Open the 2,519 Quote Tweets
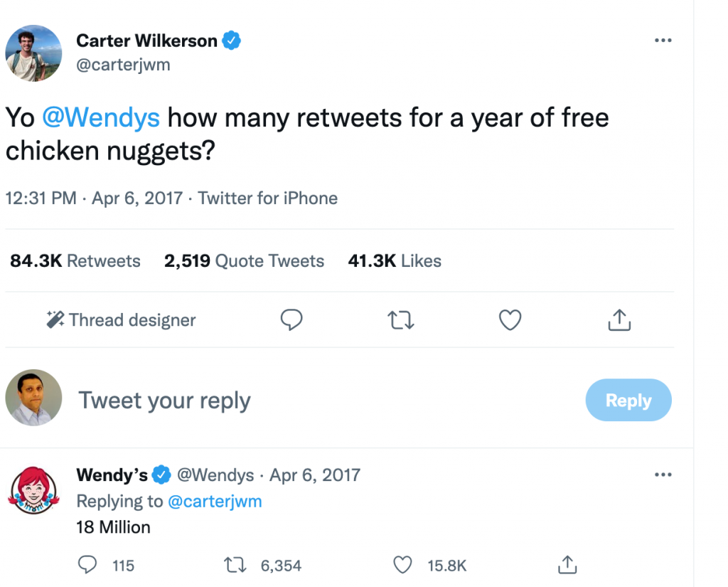The width and height of the screenshot is (728, 587). 244,260
